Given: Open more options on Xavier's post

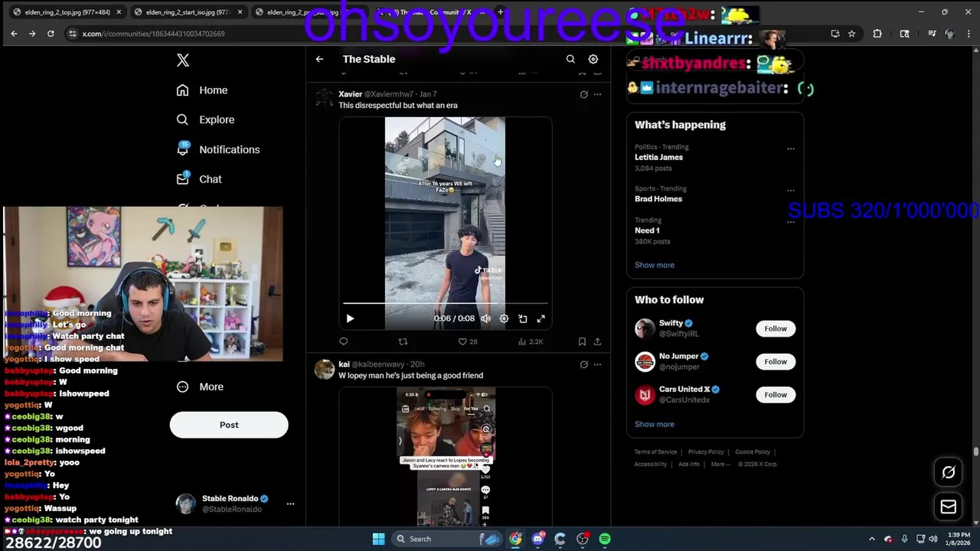Looking at the screenshot, I should coord(597,94).
